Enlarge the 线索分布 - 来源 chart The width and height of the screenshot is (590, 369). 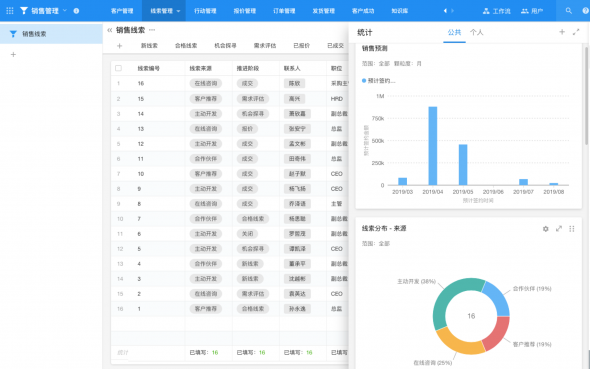pos(559,229)
